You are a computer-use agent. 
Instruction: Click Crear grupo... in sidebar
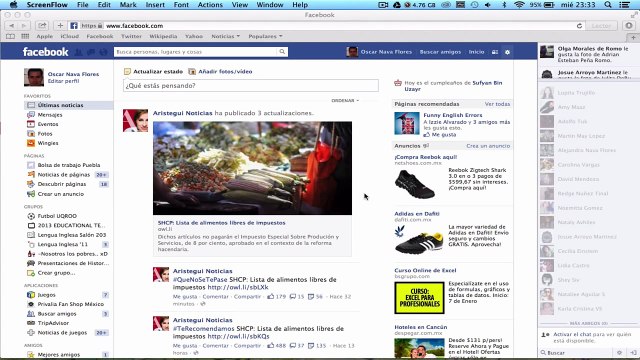point(56,273)
